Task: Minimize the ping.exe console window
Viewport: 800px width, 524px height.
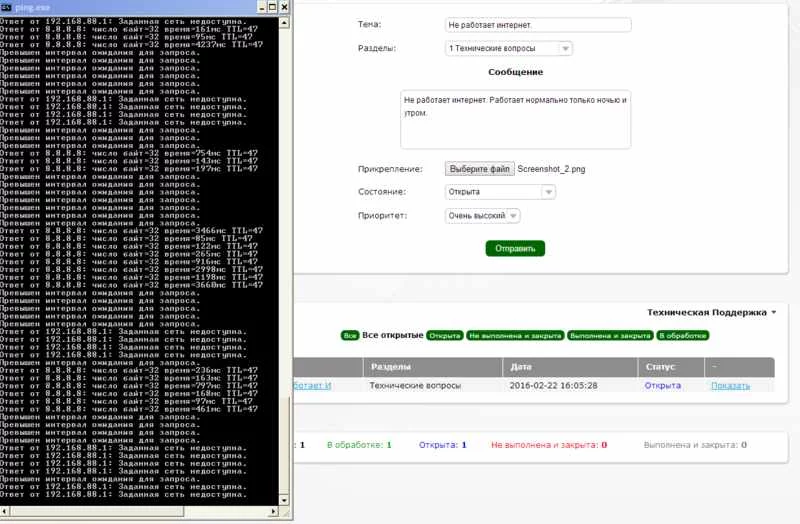Action: click(x=262, y=7)
